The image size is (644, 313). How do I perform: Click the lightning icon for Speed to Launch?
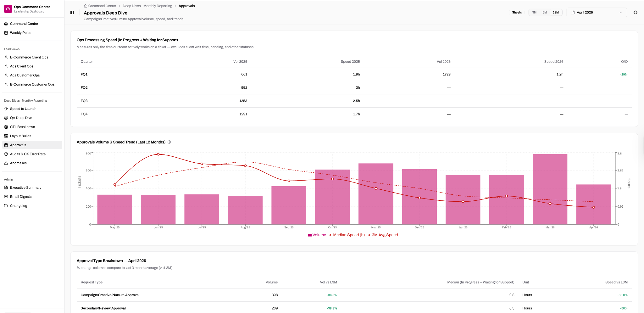point(6,109)
